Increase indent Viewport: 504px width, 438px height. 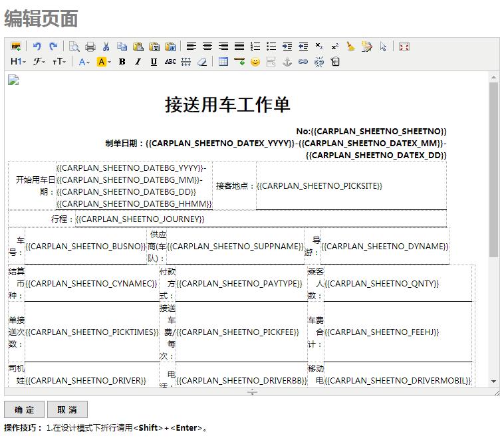click(x=287, y=47)
